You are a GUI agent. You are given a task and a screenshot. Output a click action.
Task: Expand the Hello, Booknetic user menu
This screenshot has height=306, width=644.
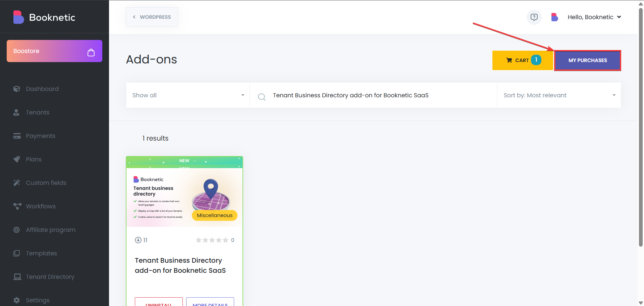594,17
